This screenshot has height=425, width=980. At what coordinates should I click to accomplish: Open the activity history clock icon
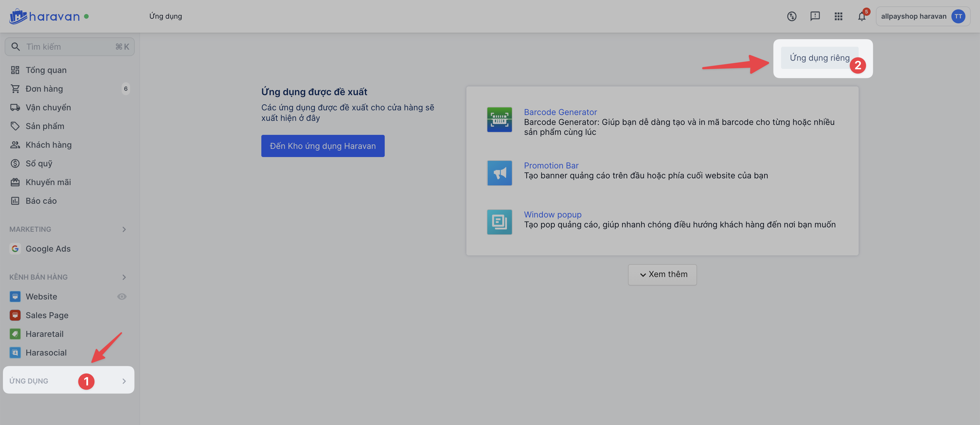(x=792, y=16)
